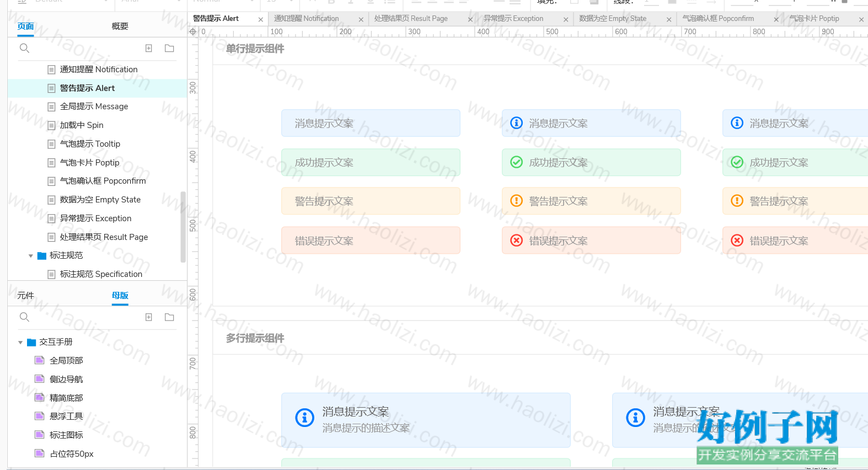Select left column 警告提示文案 orange alert box
868x470 pixels.
coord(371,201)
